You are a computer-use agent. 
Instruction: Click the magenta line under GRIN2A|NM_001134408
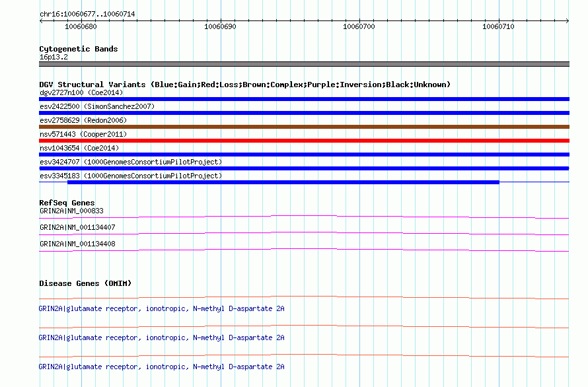tap(304, 250)
